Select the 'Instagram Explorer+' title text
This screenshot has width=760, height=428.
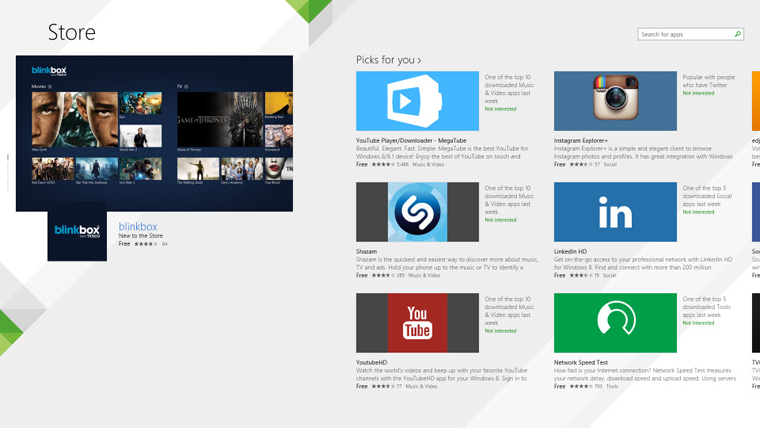581,141
